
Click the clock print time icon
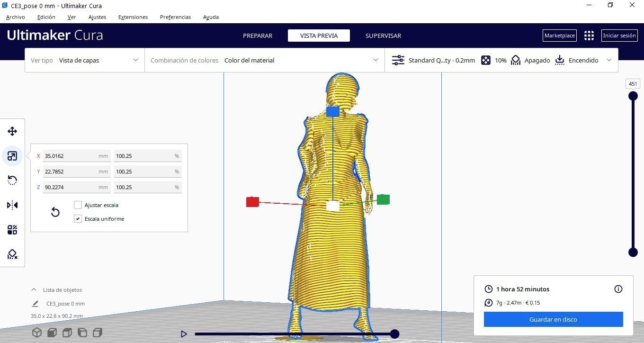[489, 289]
